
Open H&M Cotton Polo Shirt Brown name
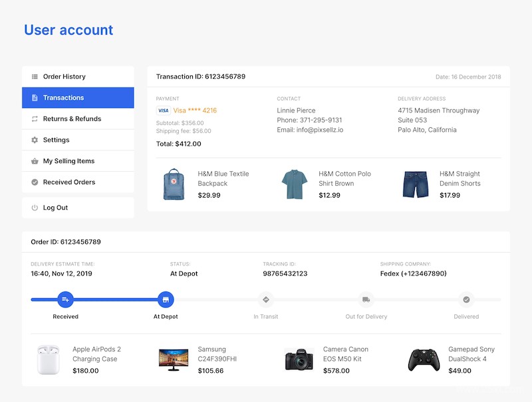pyautogui.click(x=344, y=178)
